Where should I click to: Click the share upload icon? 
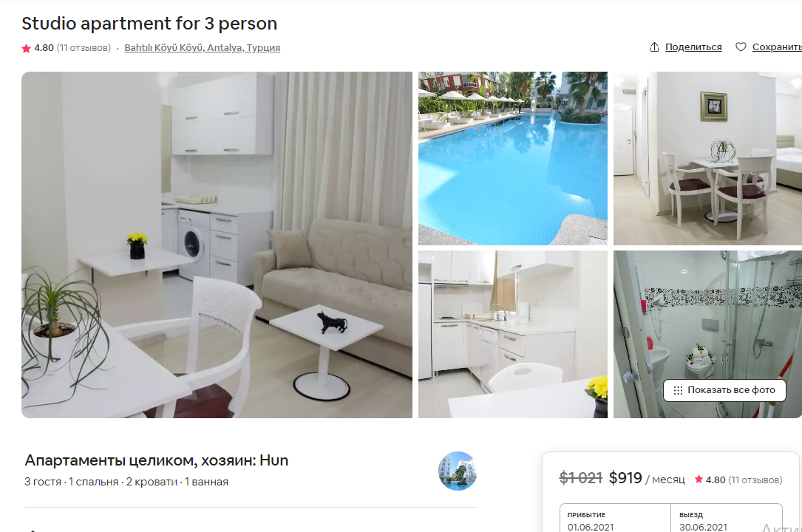654,47
